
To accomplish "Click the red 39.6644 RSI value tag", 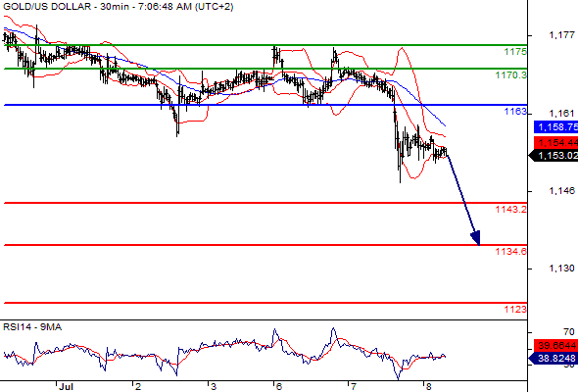I will (x=555, y=346).
